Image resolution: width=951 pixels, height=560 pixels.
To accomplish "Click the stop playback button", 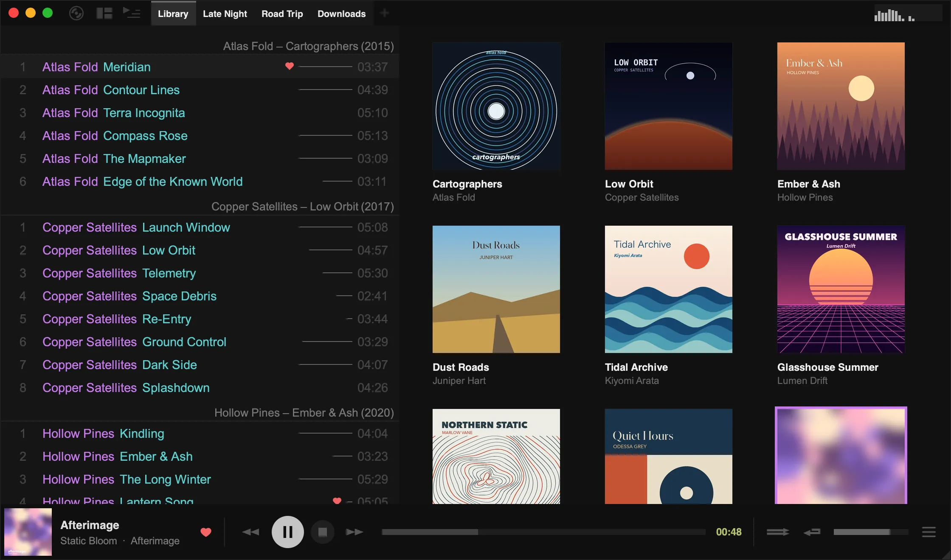I will pyautogui.click(x=323, y=532).
